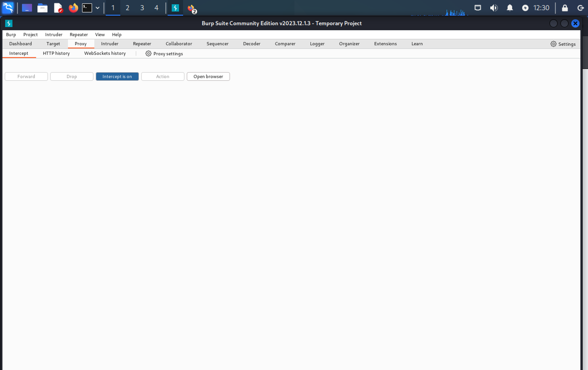Open the Learn tab

[417, 44]
